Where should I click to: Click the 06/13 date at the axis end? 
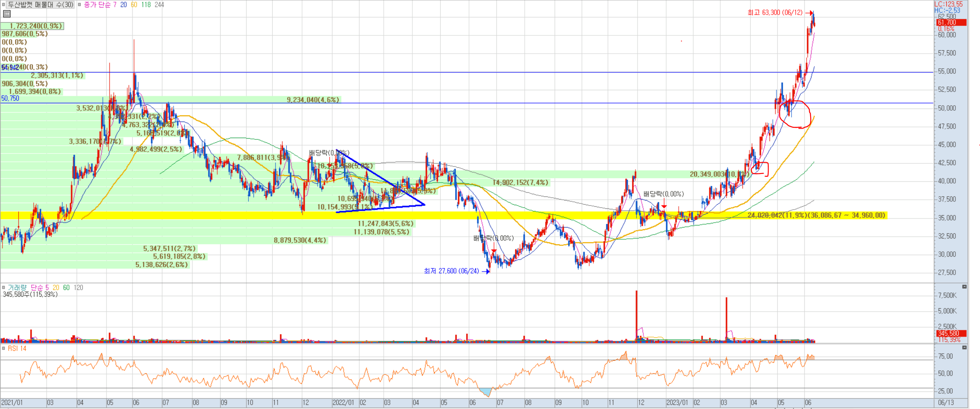[946, 403]
